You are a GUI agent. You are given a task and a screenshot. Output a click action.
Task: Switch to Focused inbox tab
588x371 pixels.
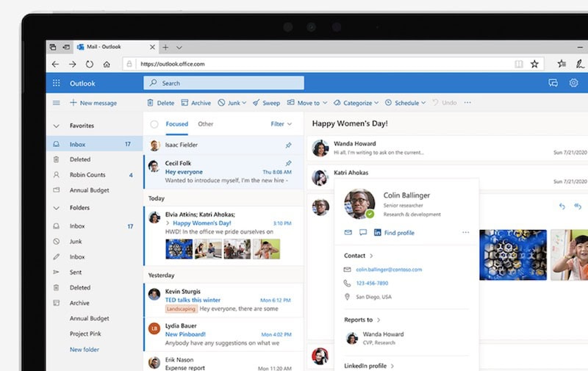coord(177,124)
